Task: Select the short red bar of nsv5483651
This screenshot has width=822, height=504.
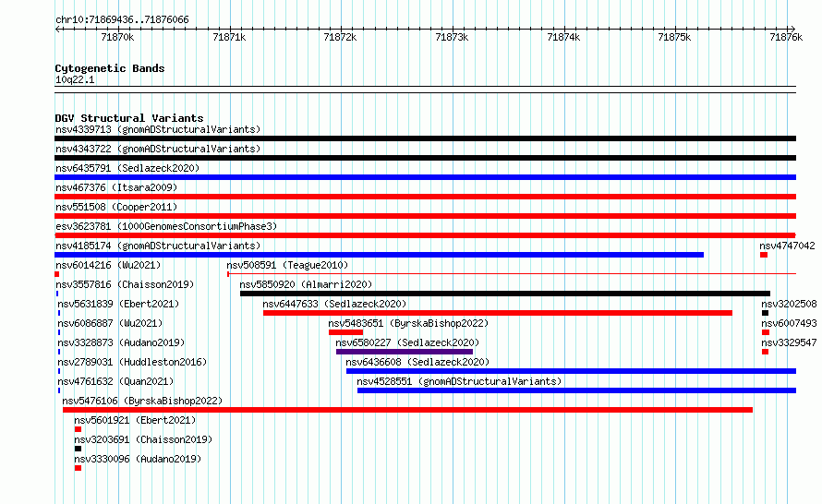Action: point(346,332)
